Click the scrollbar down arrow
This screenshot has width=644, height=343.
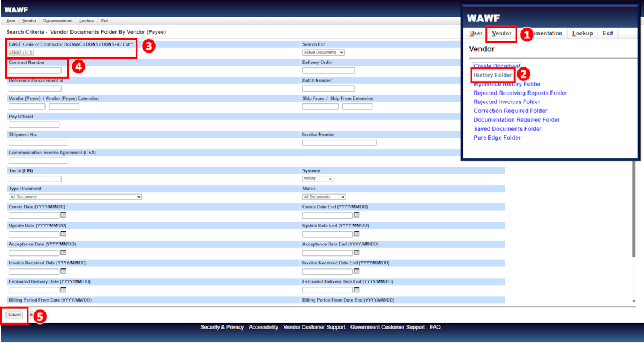coord(634,301)
